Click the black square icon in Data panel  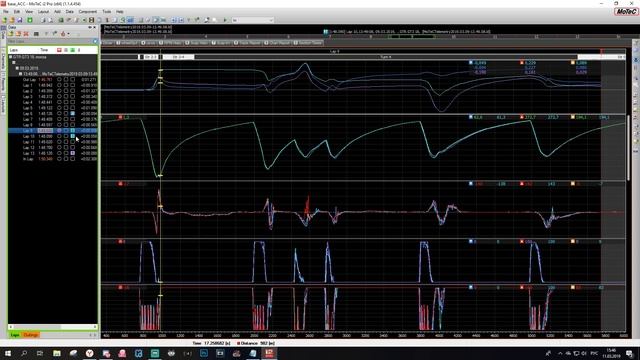tap(36, 34)
